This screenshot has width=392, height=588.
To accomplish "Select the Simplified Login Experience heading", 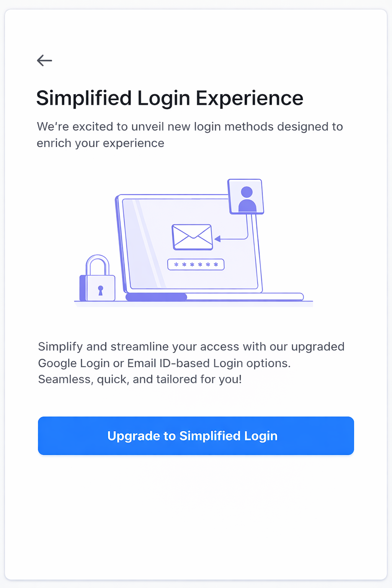I will pos(170,98).
